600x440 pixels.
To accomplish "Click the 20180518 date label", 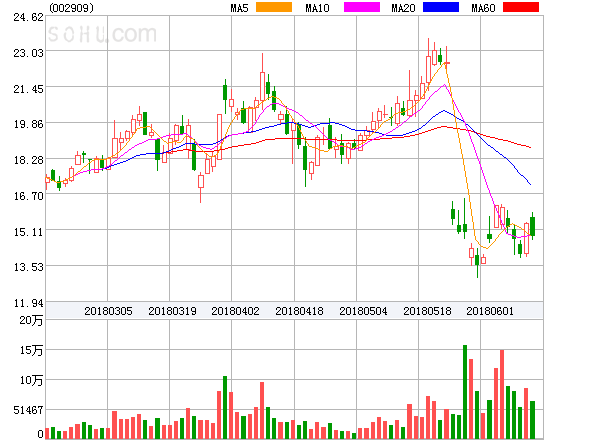I will (x=427, y=311).
